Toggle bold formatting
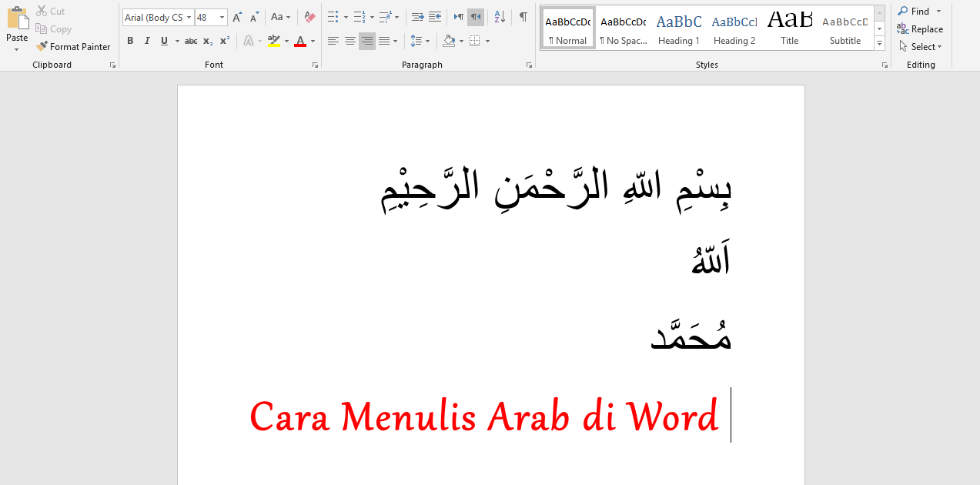This screenshot has width=980, height=485. (130, 41)
